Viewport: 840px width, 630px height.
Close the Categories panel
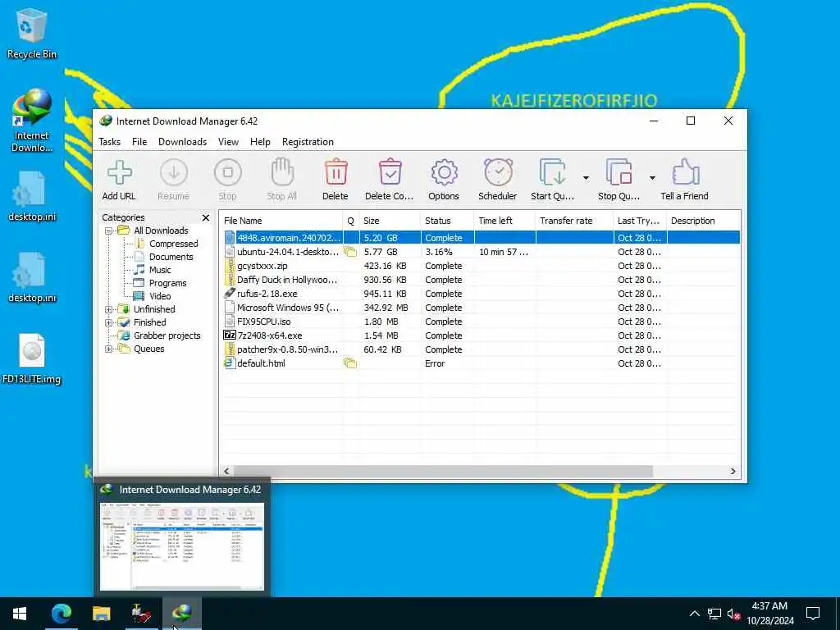pos(206,217)
